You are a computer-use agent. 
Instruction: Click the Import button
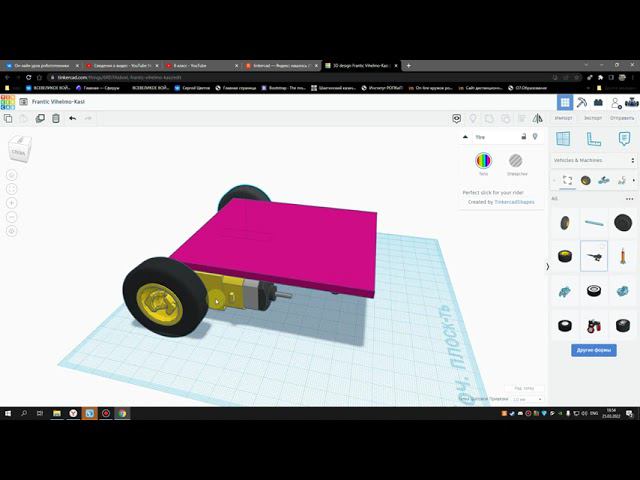(x=563, y=118)
